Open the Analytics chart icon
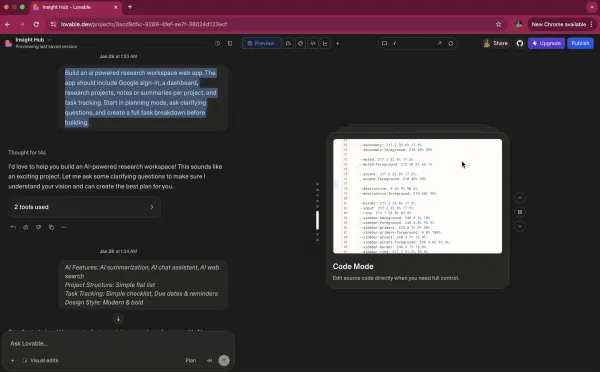Screen dimensions: 600x372 tap(325, 43)
